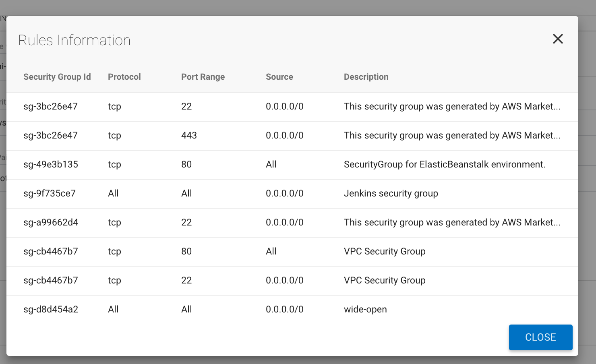Select the sg-a99662d4 security group ID
The height and width of the screenshot is (364, 596).
pyautogui.click(x=51, y=222)
